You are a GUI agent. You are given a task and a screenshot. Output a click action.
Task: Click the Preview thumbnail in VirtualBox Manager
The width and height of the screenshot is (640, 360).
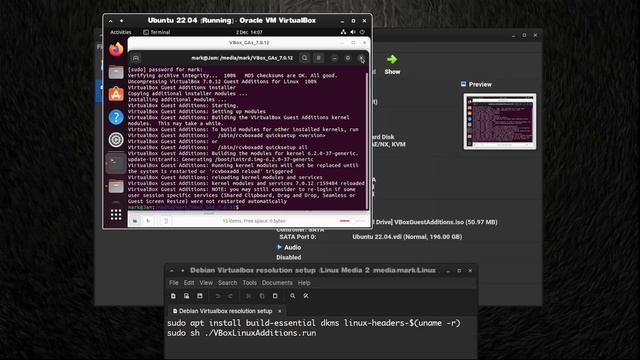[x=500, y=121]
